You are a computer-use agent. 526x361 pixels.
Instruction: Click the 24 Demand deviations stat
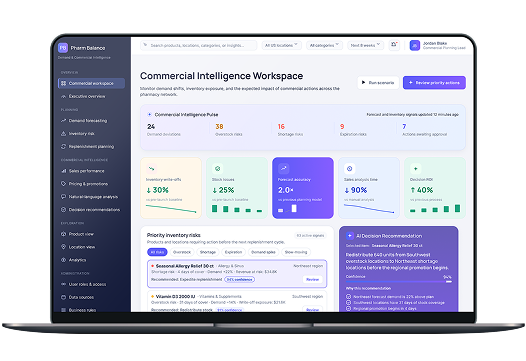point(164,130)
